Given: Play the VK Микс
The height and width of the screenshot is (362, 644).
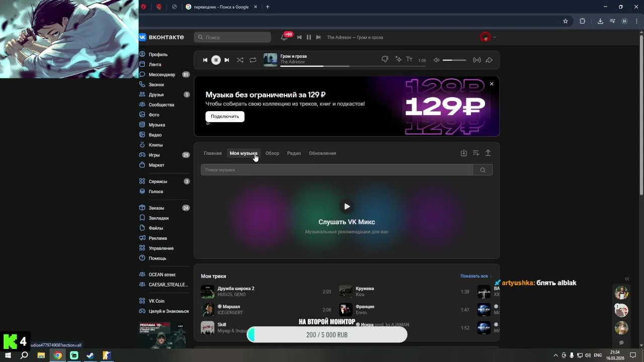Looking at the screenshot, I should (347, 206).
